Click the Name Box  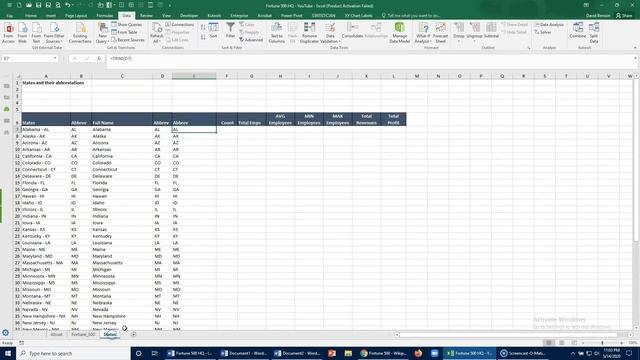[27, 58]
